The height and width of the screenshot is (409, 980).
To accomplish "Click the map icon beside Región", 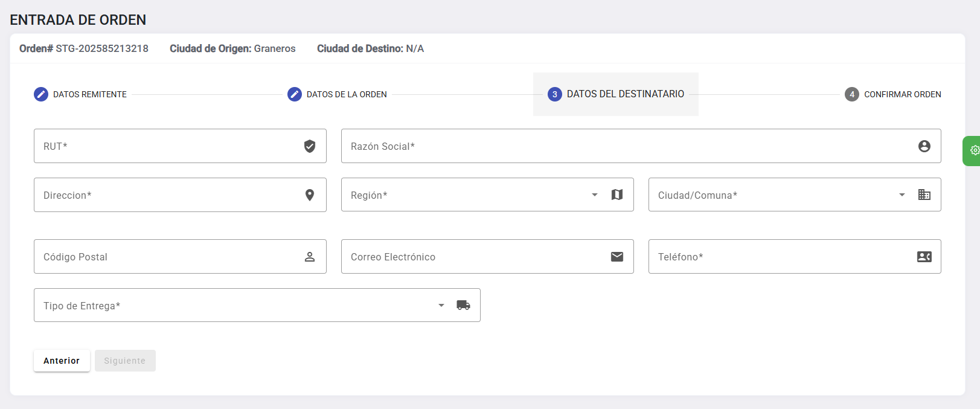I will tap(617, 195).
